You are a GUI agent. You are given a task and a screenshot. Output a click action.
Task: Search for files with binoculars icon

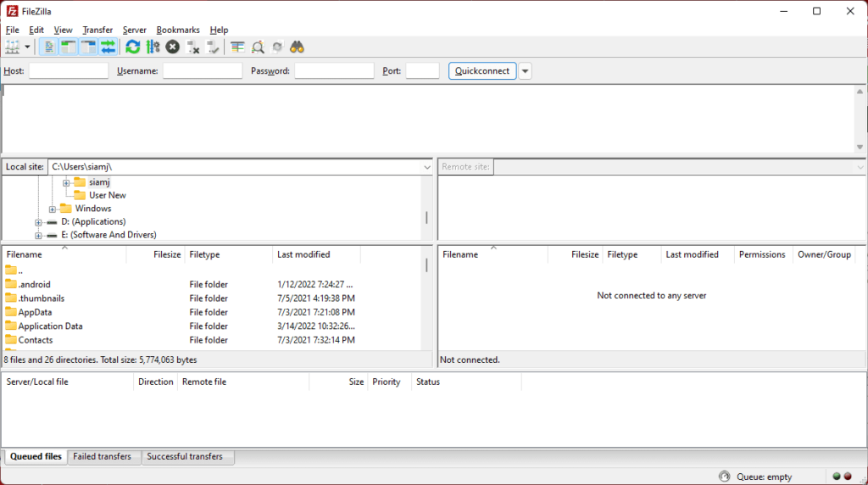[x=298, y=47]
